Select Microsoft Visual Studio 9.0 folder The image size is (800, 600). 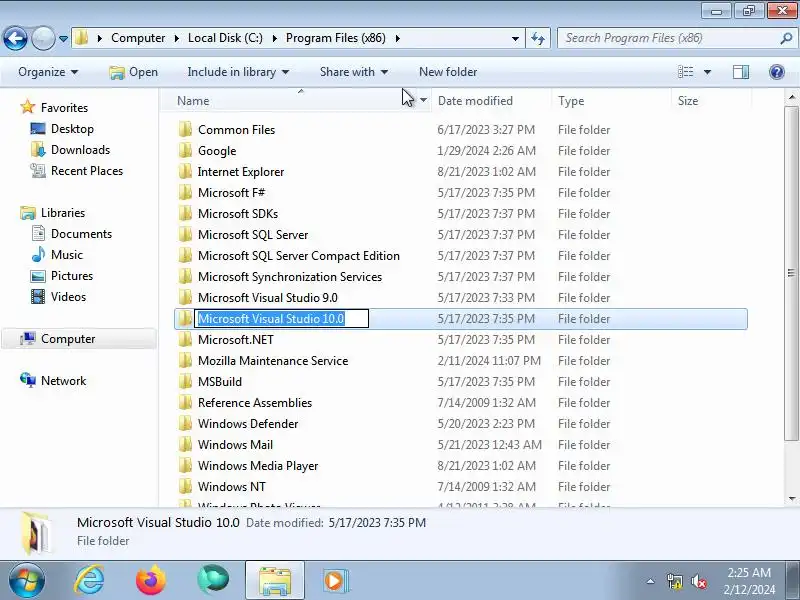pyautogui.click(x=268, y=297)
